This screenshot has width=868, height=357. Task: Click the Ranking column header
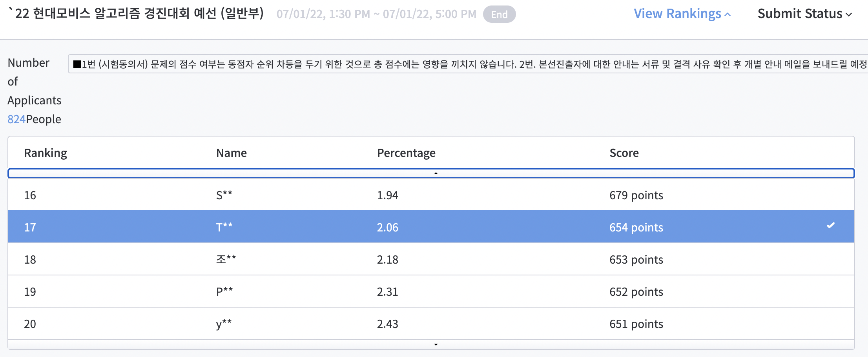46,153
